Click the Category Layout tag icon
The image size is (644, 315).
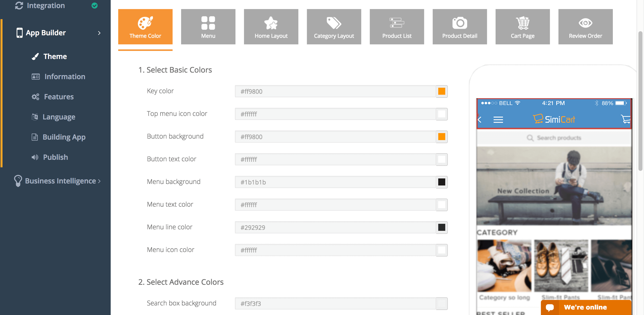(x=334, y=23)
